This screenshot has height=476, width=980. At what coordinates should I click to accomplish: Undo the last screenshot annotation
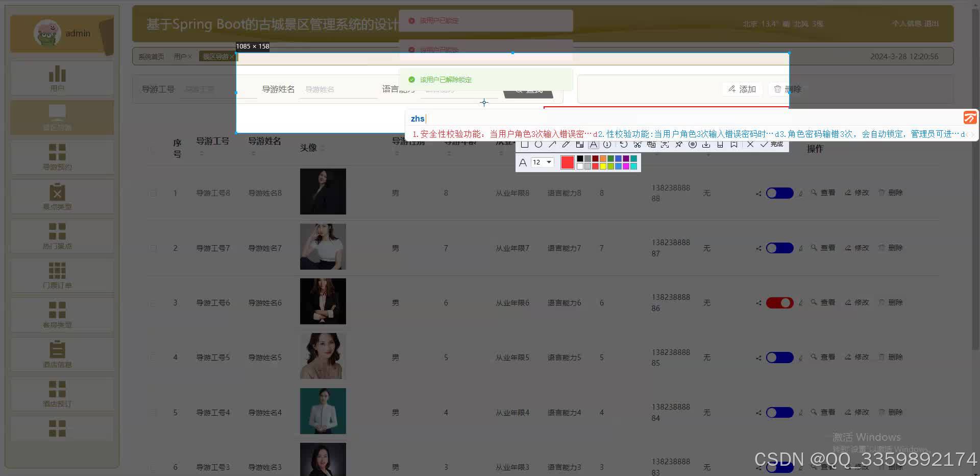pyautogui.click(x=623, y=145)
